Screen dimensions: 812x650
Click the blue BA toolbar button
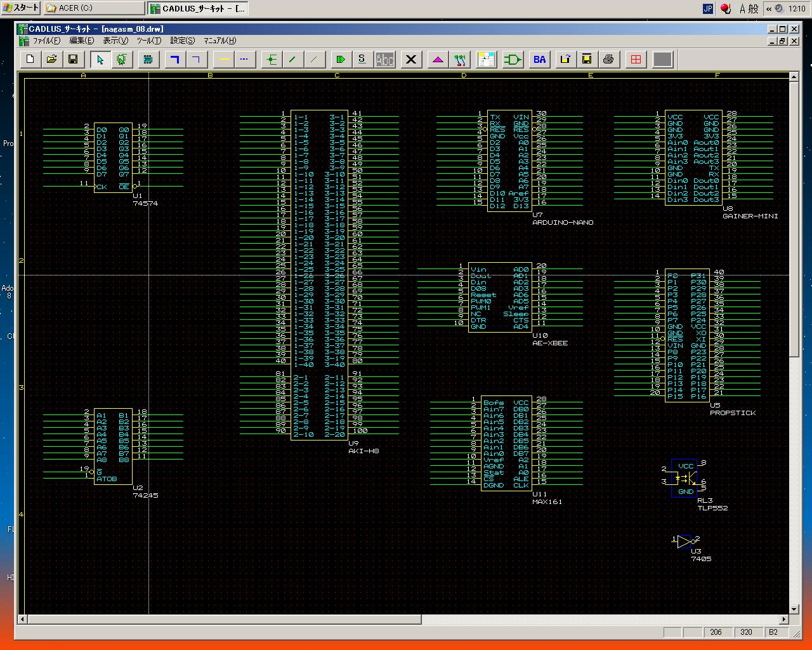point(539,60)
